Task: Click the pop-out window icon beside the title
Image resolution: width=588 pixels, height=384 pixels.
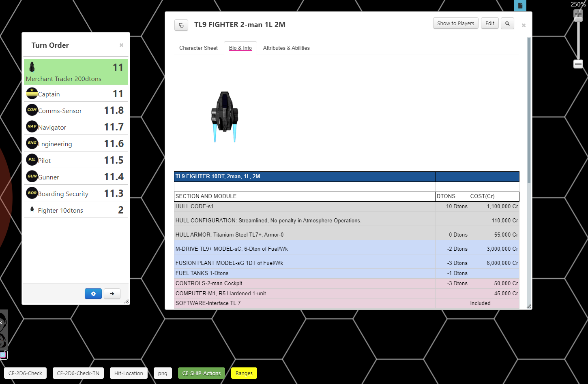Action: [x=181, y=25]
